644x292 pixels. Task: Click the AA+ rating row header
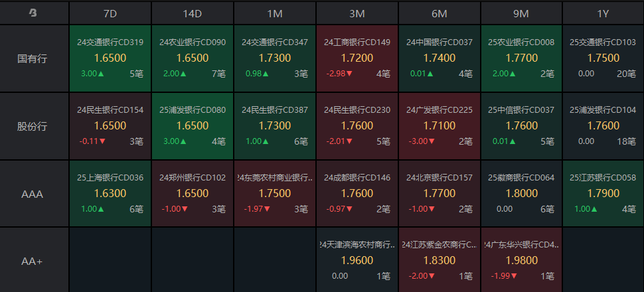33,261
